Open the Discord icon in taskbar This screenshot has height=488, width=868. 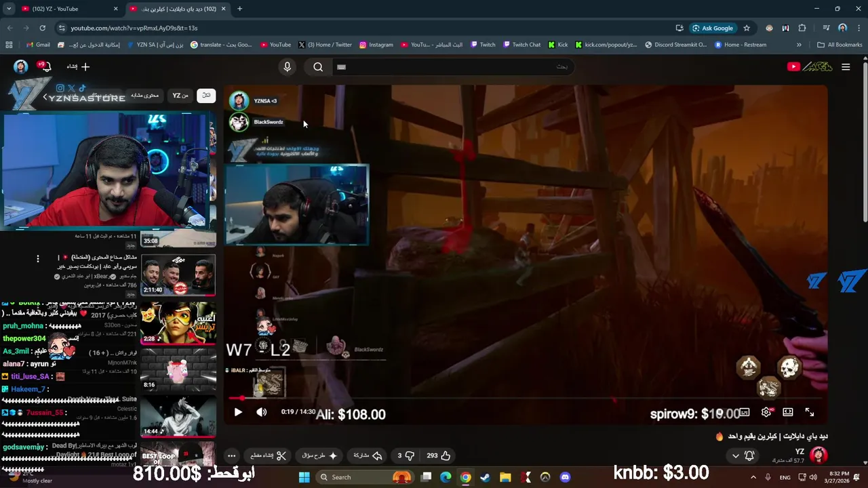tap(565, 477)
